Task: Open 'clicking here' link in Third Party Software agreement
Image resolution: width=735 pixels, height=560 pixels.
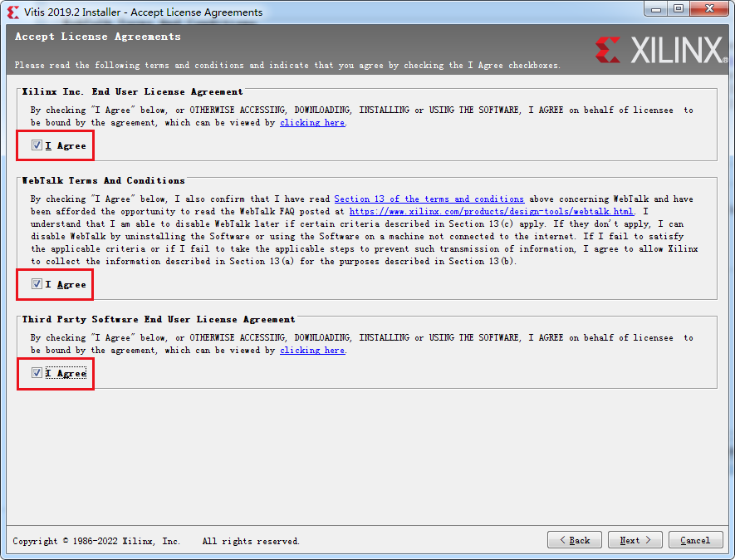Action: pyautogui.click(x=312, y=351)
